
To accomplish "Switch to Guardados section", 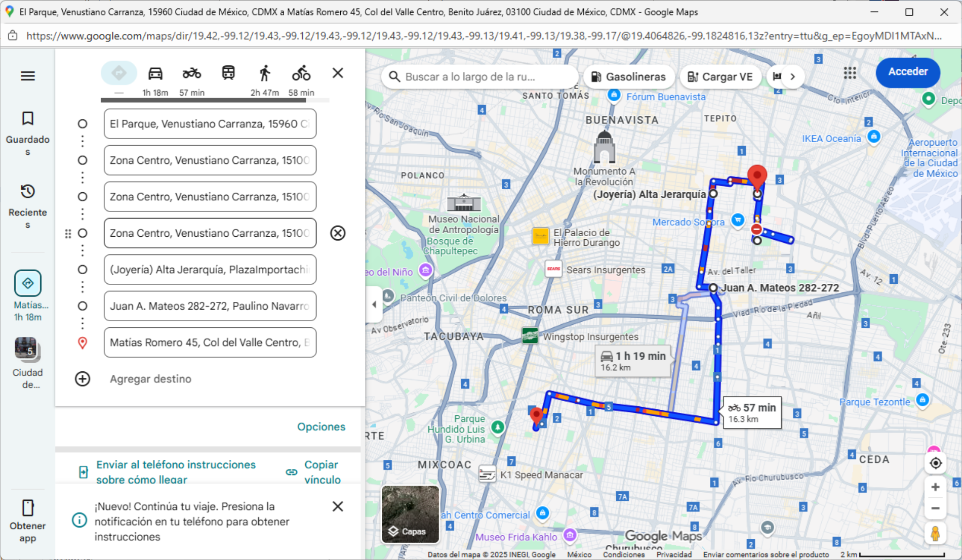I will coord(28,127).
